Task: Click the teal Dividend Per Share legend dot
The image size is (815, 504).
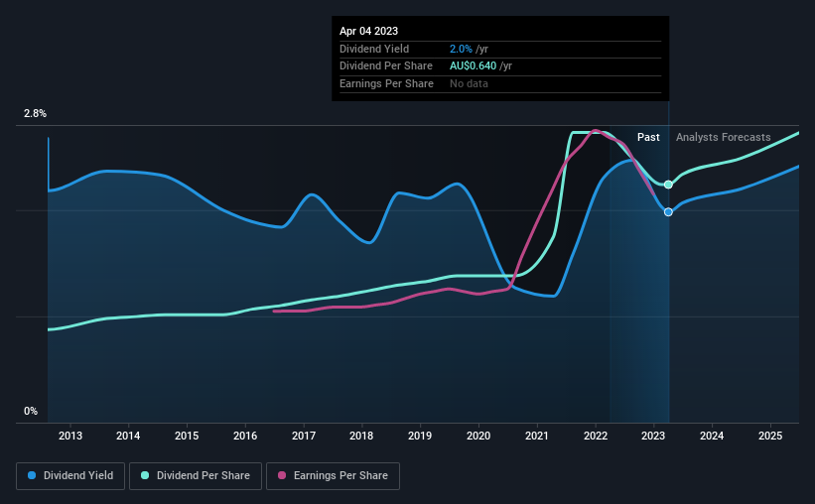Action: point(145,475)
